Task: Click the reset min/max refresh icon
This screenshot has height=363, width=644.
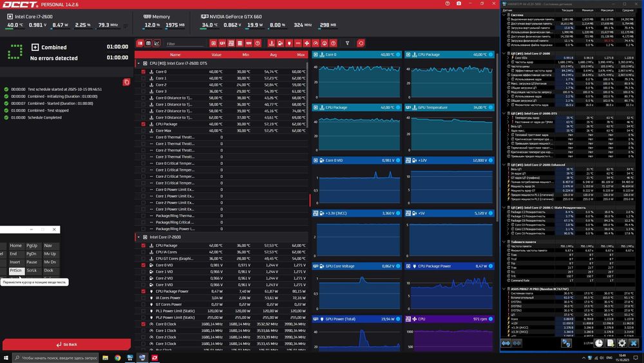Action: click(x=361, y=43)
